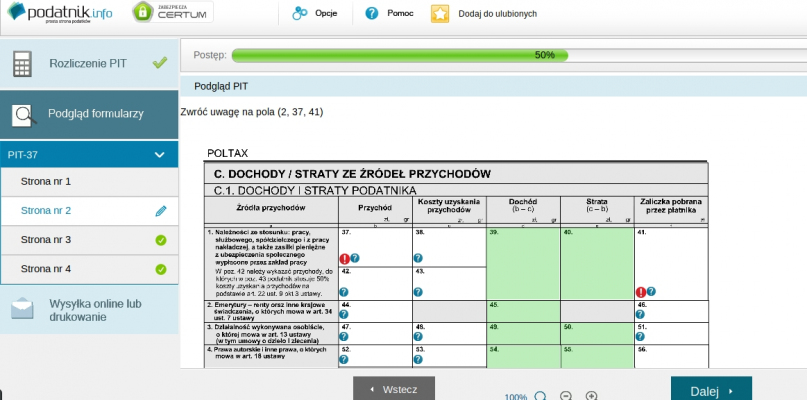The image size is (807, 400).
Task: Open Podgląd formularzy section
Action: coord(89,113)
